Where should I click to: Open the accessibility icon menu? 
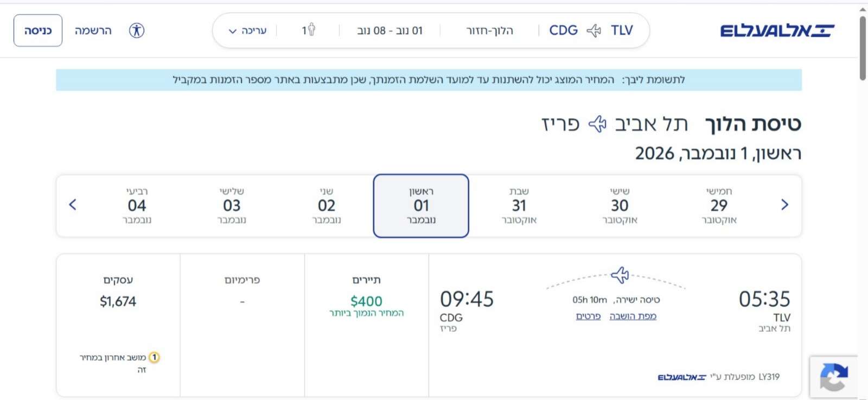click(x=137, y=30)
